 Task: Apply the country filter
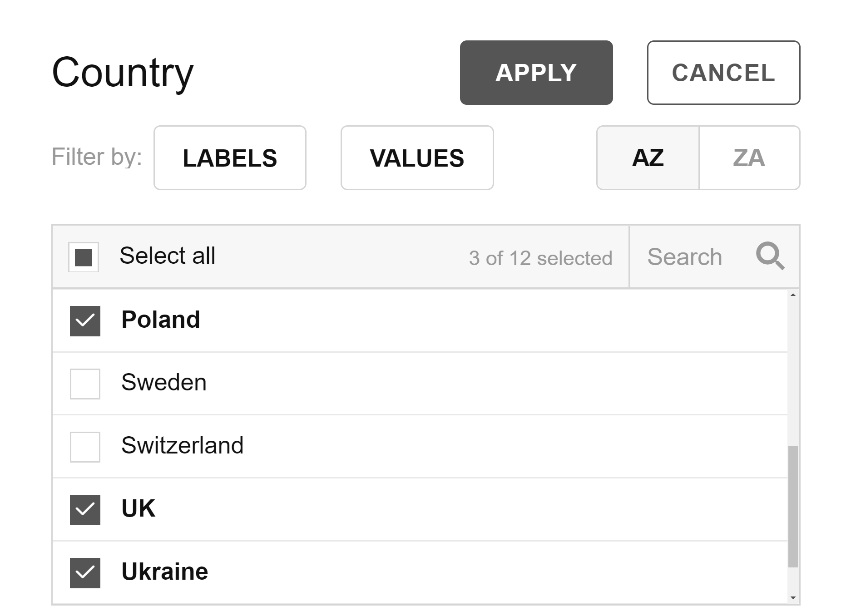pos(536,73)
